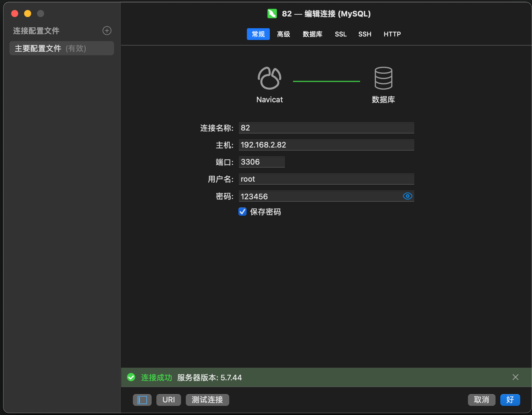The width and height of the screenshot is (532, 415).
Task: Cancel with the 取消 button
Action: 481,400
